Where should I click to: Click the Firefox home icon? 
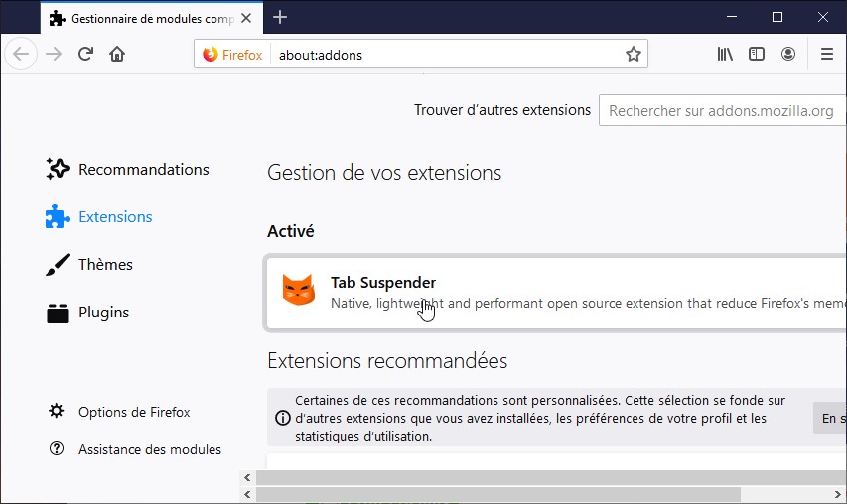pos(117,55)
